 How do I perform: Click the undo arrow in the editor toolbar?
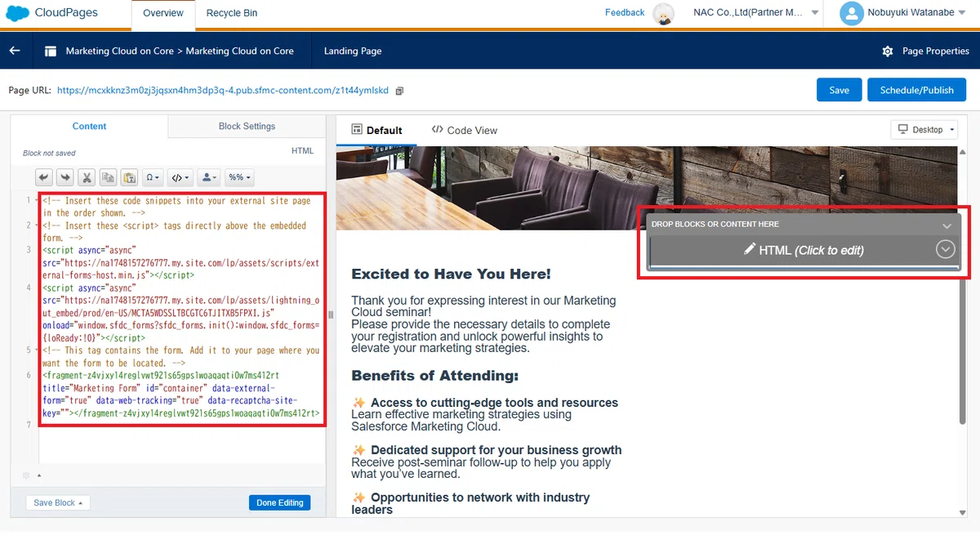(x=44, y=176)
